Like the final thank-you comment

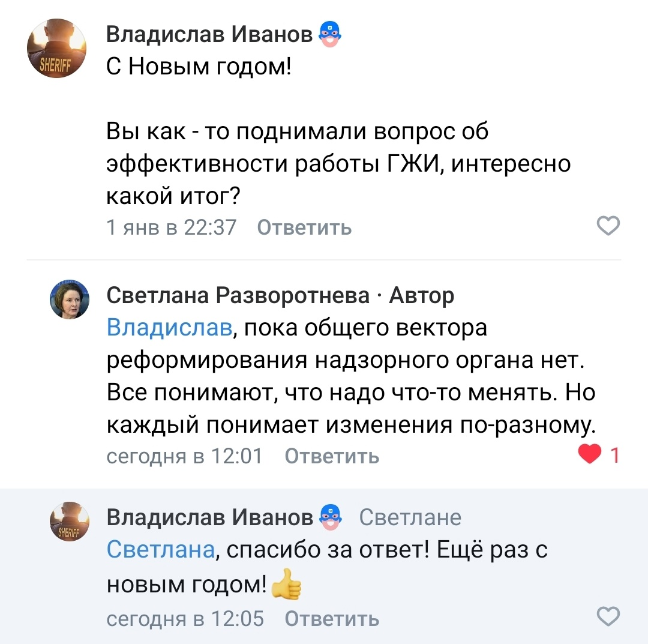tap(608, 616)
